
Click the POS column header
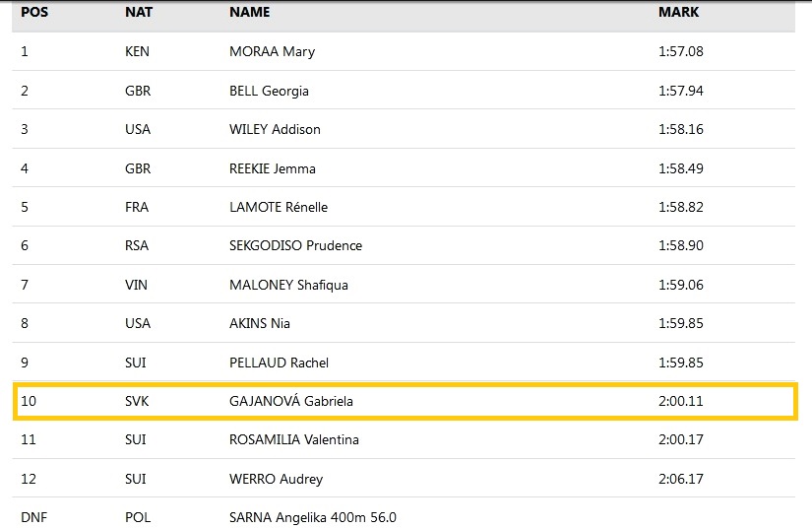[34, 12]
